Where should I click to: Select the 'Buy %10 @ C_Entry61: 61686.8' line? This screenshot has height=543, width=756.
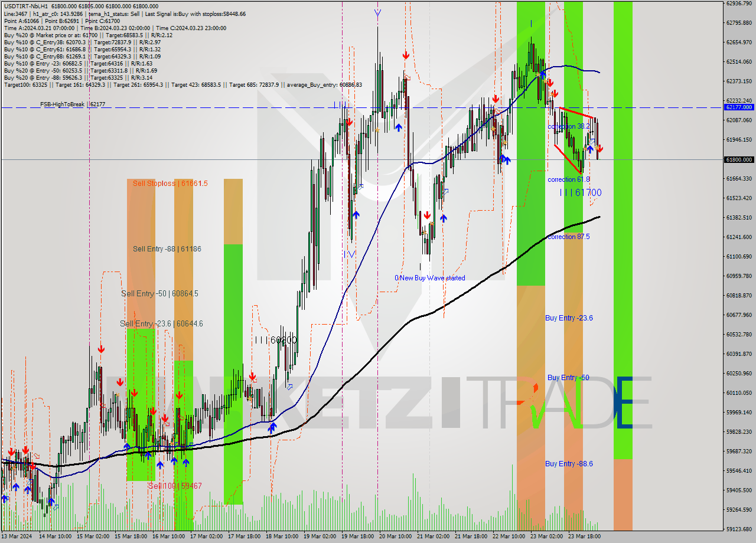[x=82, y=49]
